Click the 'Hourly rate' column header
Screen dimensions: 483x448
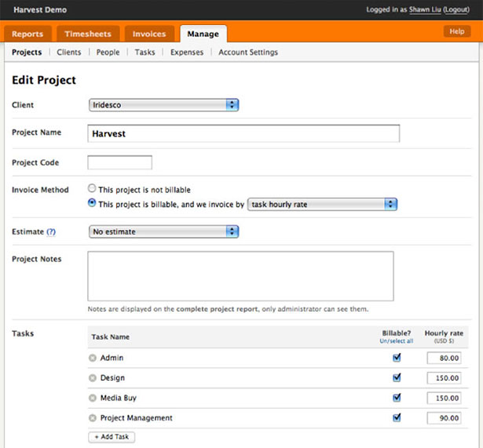(x=444, y=333)
